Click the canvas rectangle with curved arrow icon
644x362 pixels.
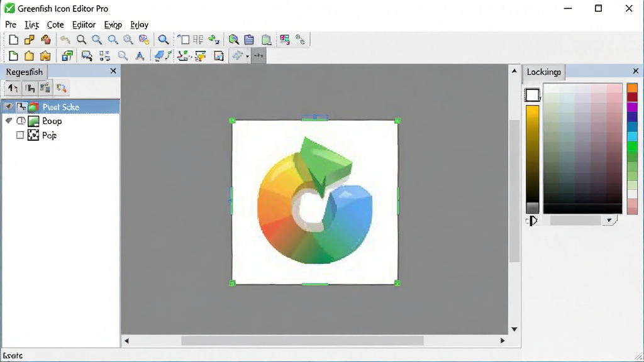(183, 40)
